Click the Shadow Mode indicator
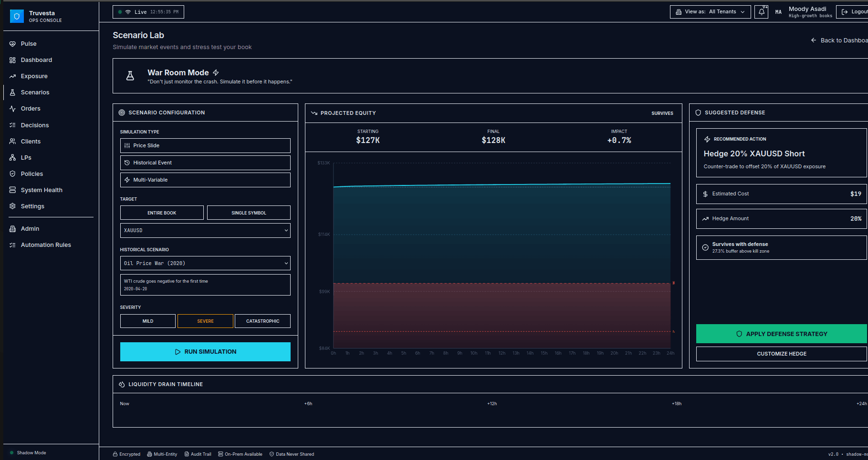868x460 pixels. click(28, 453)
